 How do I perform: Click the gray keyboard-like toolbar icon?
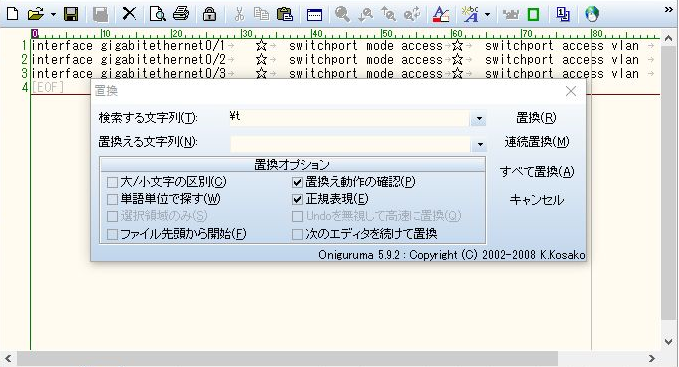click(511, 15)
